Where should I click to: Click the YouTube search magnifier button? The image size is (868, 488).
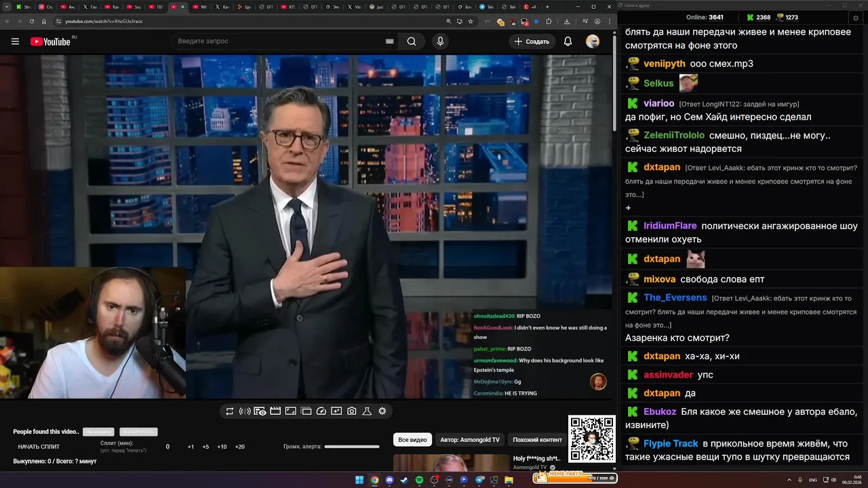coord(412,41)
